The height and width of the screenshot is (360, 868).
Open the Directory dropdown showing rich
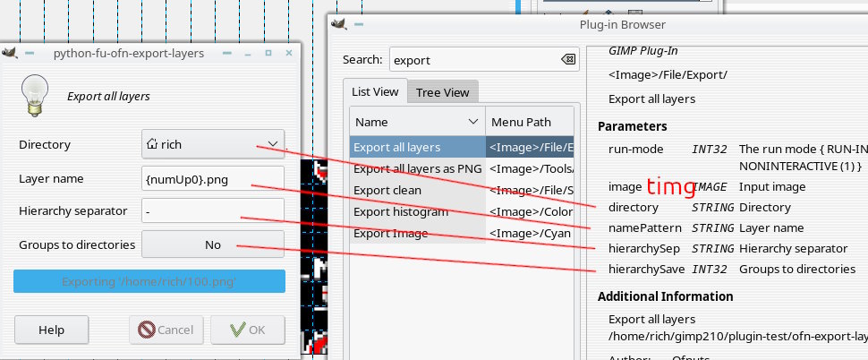pos(213,144)
